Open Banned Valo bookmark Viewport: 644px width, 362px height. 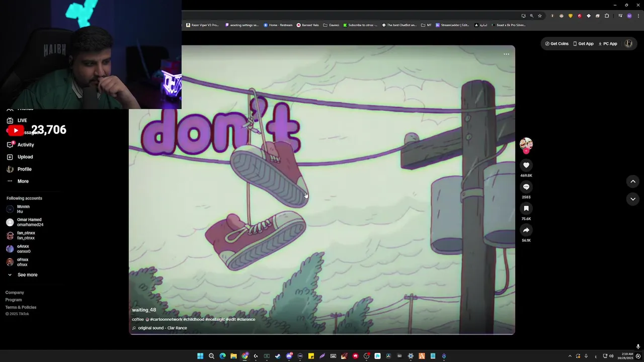(x=307, y=25)
